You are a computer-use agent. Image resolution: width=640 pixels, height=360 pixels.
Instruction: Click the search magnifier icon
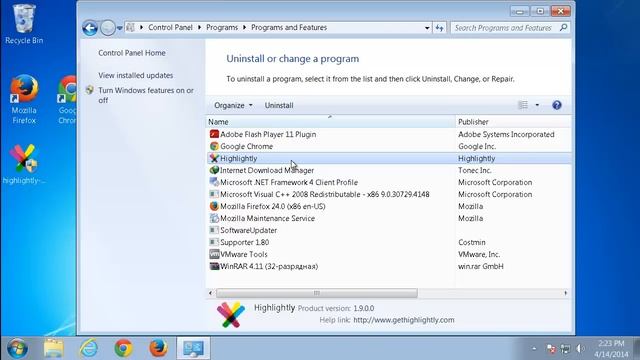(x=564, y=28)
